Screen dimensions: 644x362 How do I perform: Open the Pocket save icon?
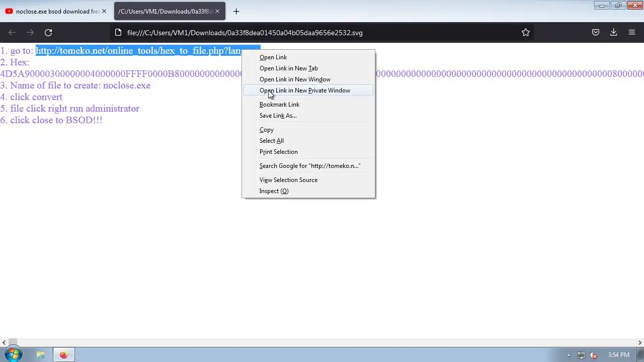pos(596,33)
